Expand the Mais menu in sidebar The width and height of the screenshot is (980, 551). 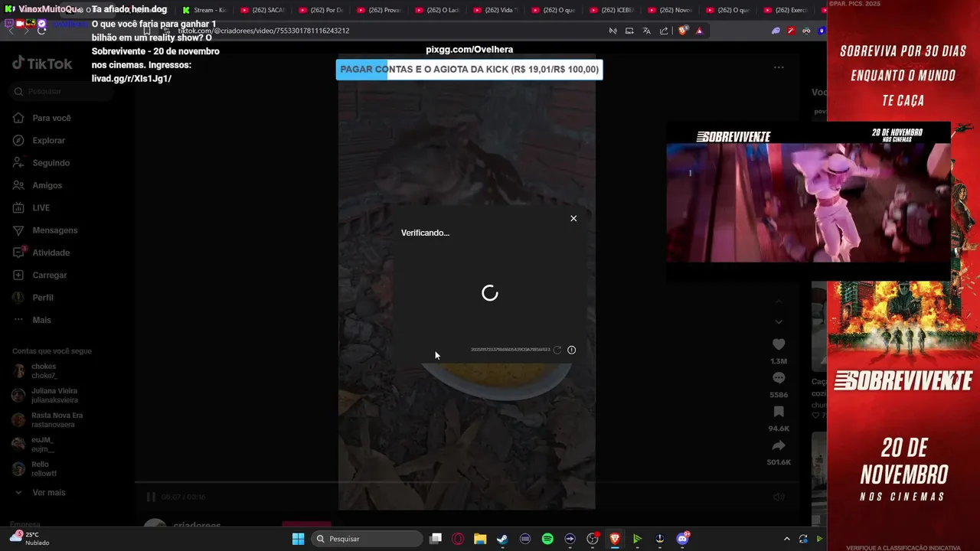[41, 320]
